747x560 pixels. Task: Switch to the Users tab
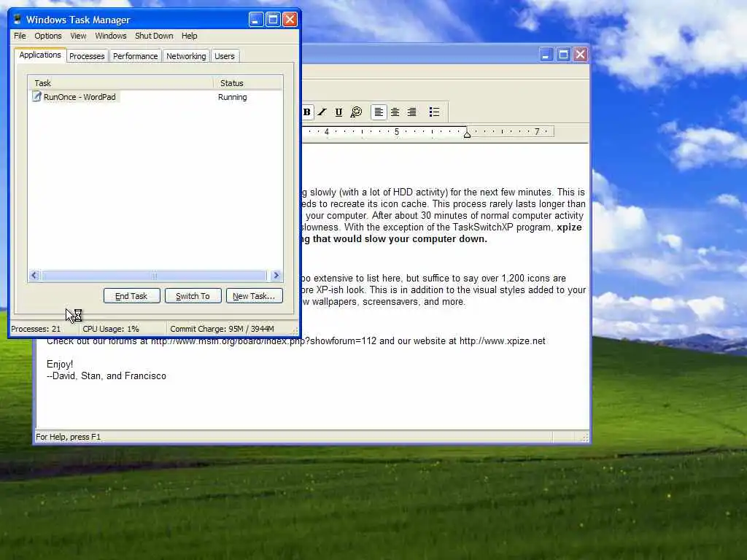pos(225,56)
